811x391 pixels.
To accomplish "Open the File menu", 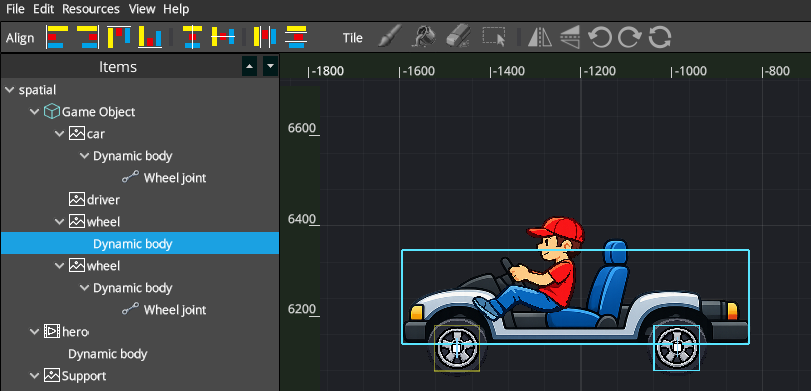I will (16, 9).
